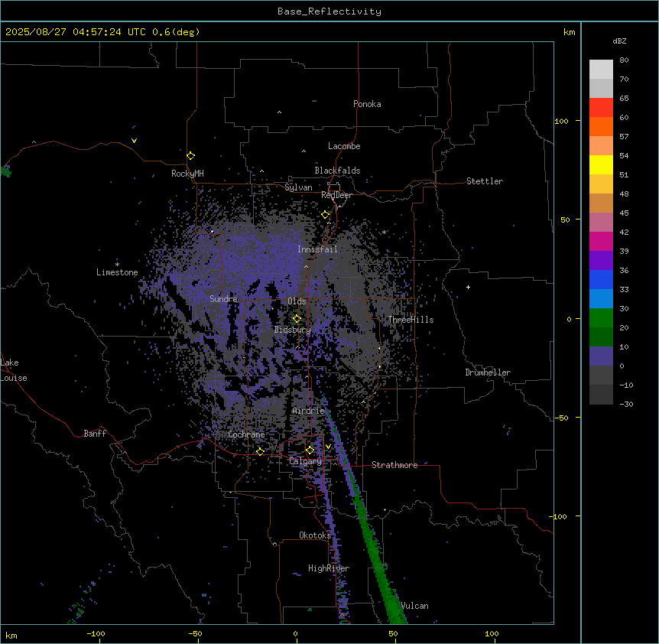This screenshot has width=659, height=644.
Task: Select the RedDeer city label
Action: pyautogui.click(x=336, y=195)
